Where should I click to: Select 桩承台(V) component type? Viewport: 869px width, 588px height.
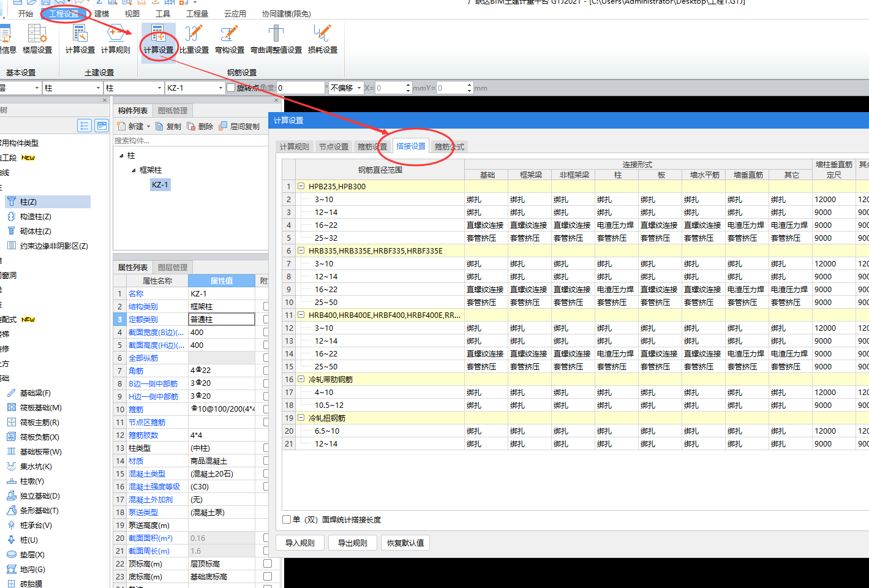(36, 525)
